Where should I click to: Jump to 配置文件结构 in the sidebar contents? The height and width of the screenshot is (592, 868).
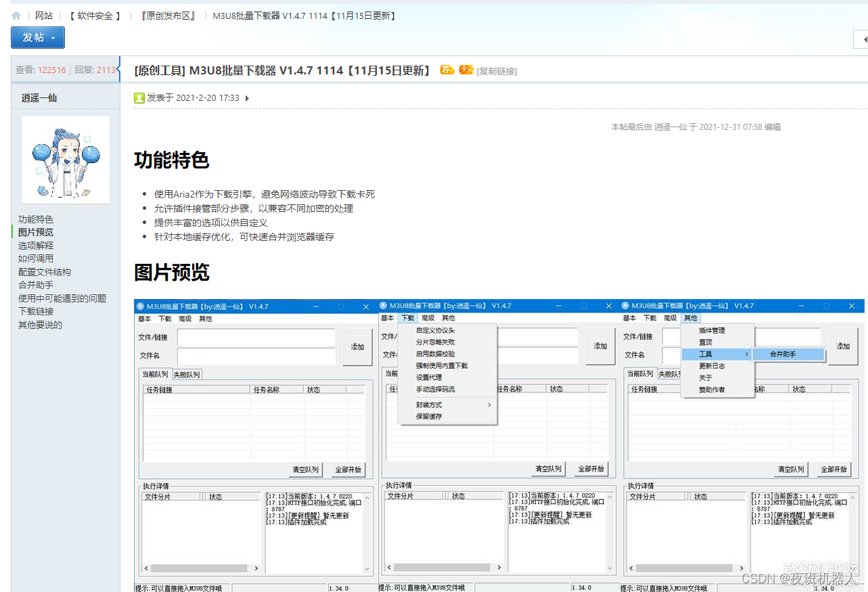[x=45, y=272]
